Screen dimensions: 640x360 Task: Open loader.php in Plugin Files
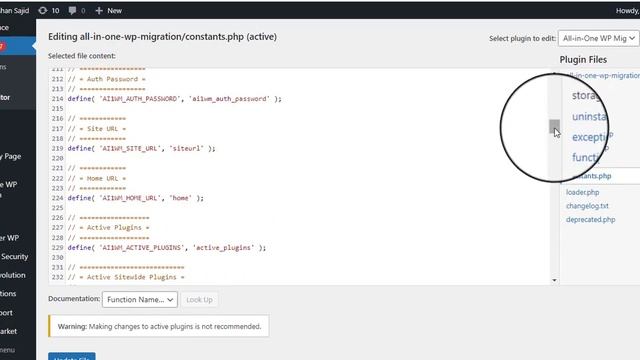[582, 192]
